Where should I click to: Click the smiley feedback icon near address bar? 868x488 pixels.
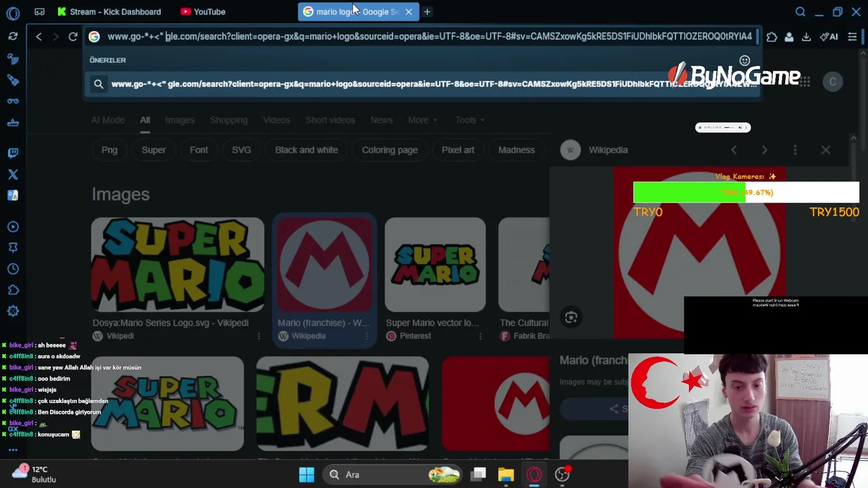(745, 60)
